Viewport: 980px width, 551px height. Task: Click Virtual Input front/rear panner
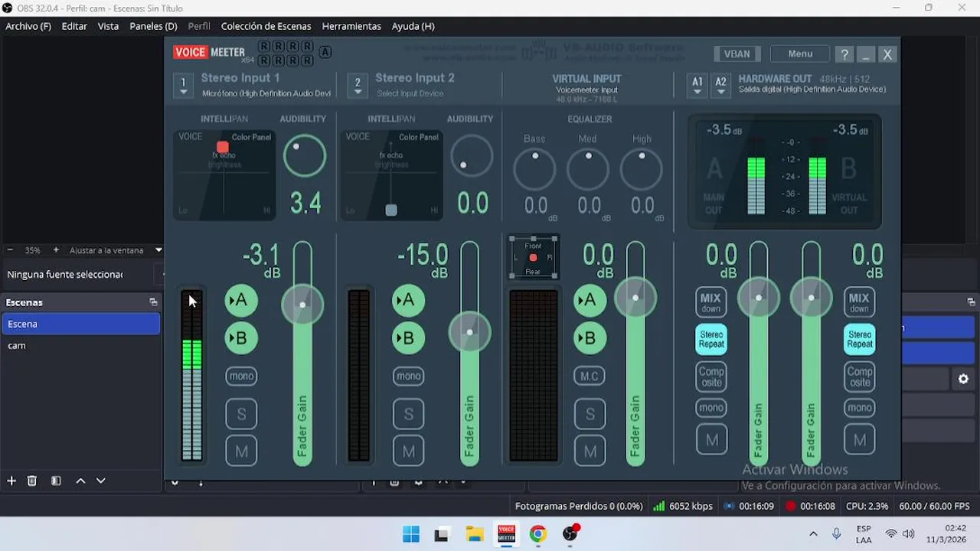point(534,258)
